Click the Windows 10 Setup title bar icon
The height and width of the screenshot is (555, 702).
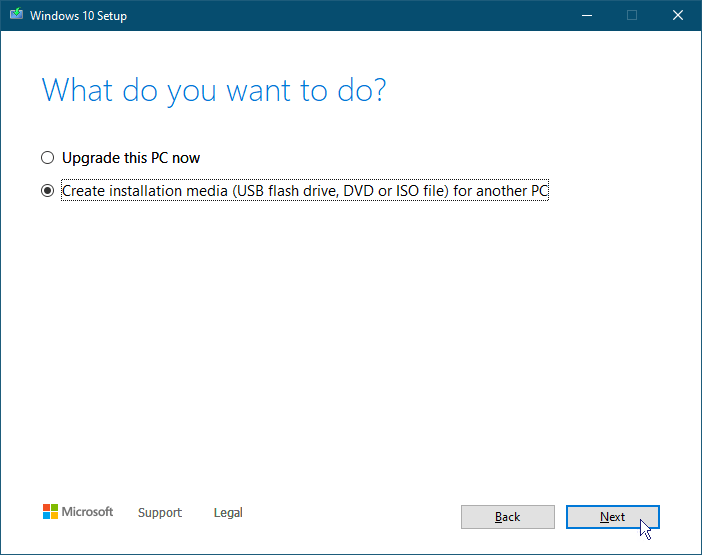click(15, 16)
